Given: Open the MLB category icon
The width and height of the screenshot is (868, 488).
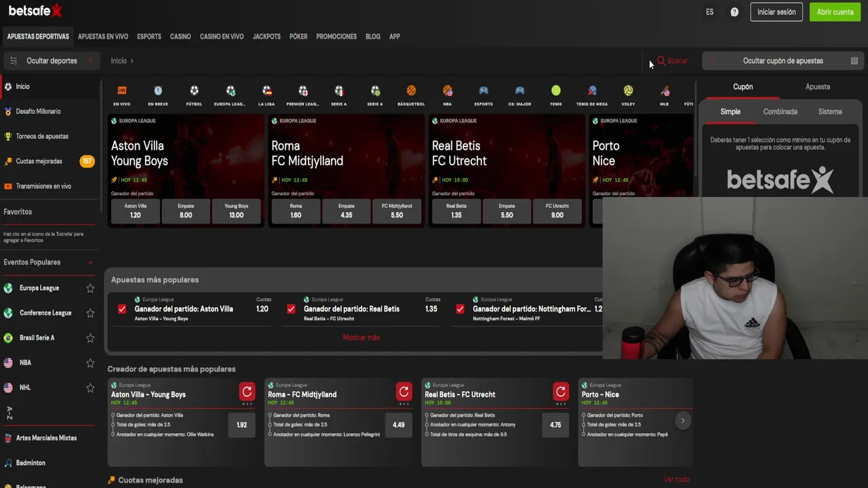Looking at the screenshot, I should pyautogui.click(x=665, y=91).
